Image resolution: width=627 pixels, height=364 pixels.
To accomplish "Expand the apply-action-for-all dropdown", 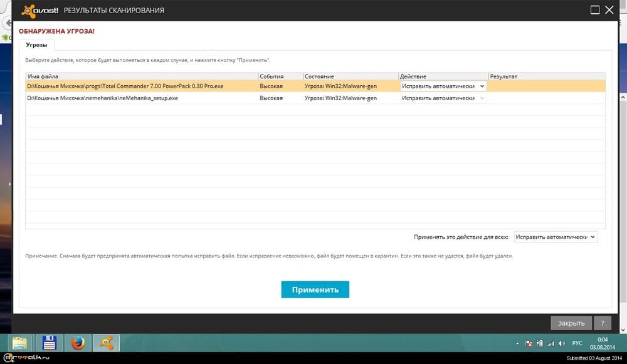I will [x=556, y=237].
